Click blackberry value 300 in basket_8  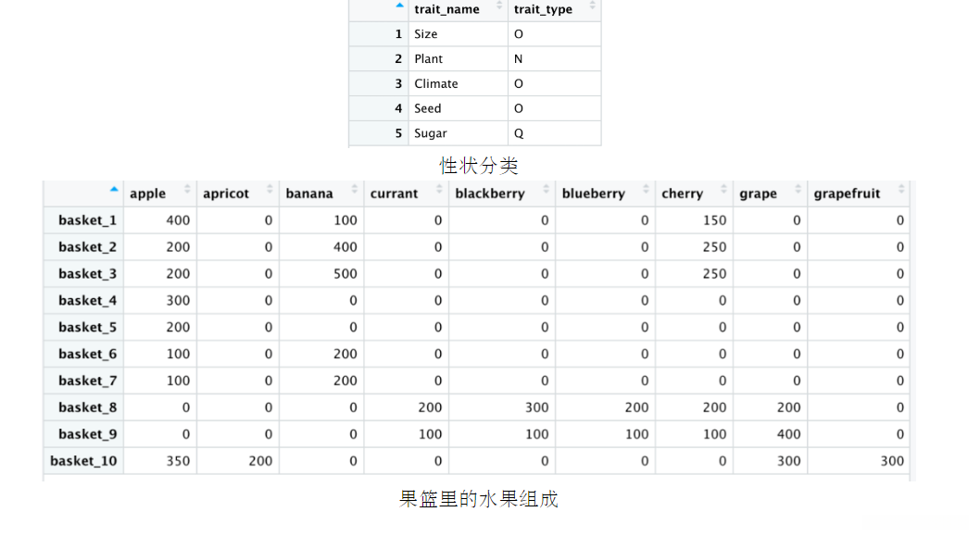pyautogui.click(x=537, y=407)
